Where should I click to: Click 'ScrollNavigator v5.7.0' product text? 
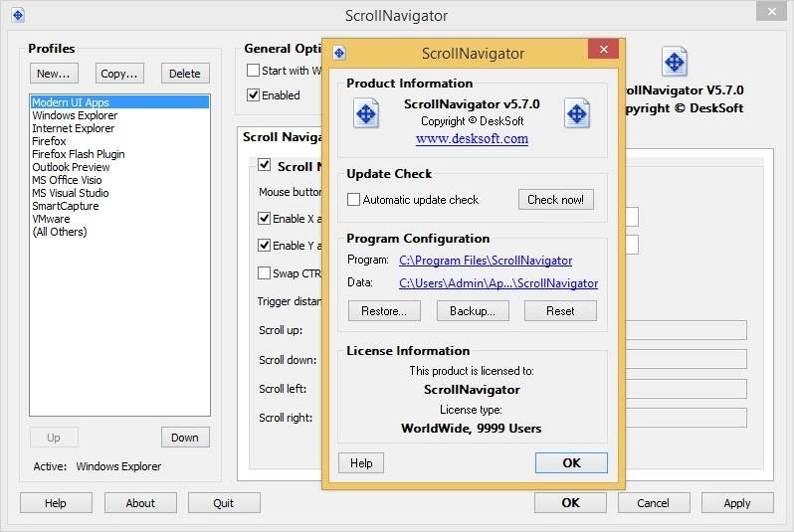coord(472,104)
